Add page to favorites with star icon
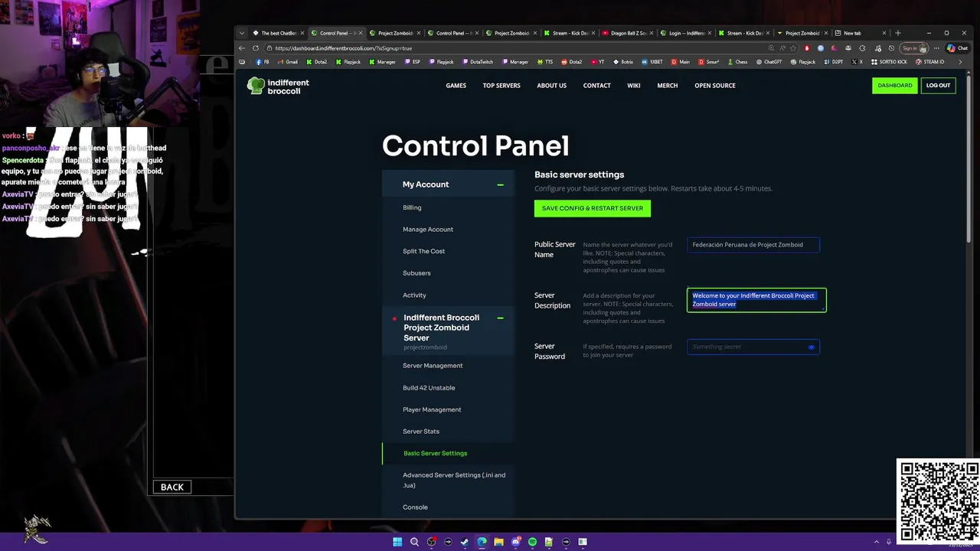 [793, 48]
